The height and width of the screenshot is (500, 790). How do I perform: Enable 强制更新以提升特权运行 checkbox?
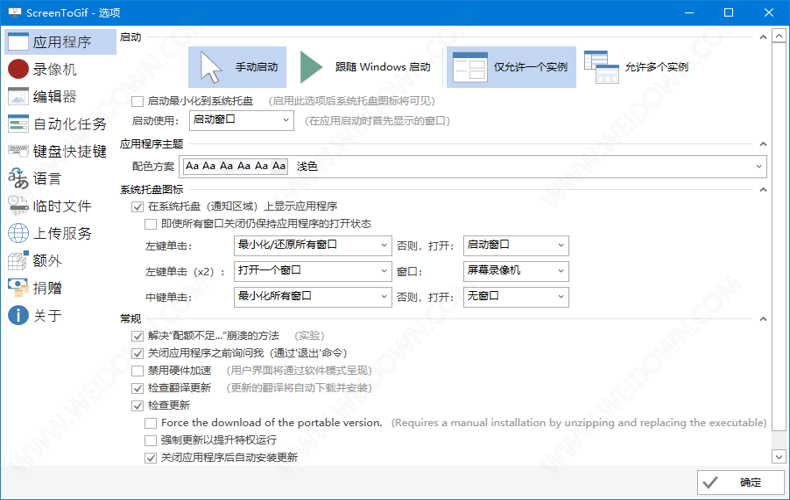tap(150, 440)
